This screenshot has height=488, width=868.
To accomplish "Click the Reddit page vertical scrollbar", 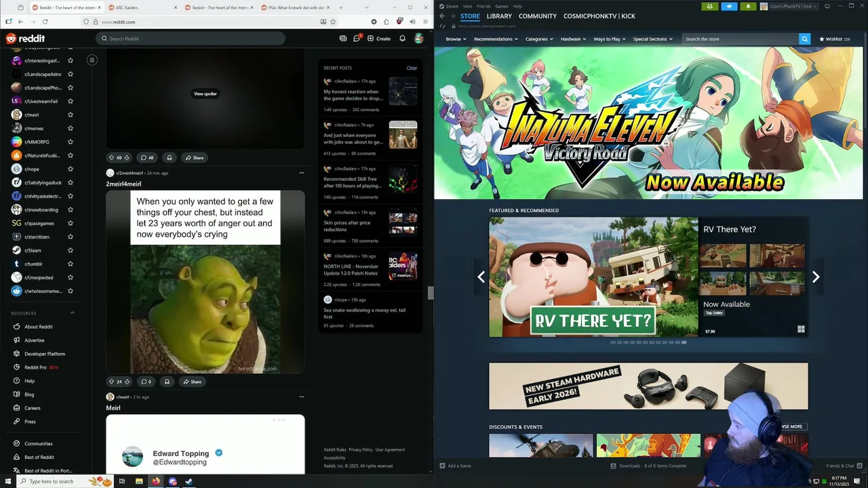I will tap(430, 293).
